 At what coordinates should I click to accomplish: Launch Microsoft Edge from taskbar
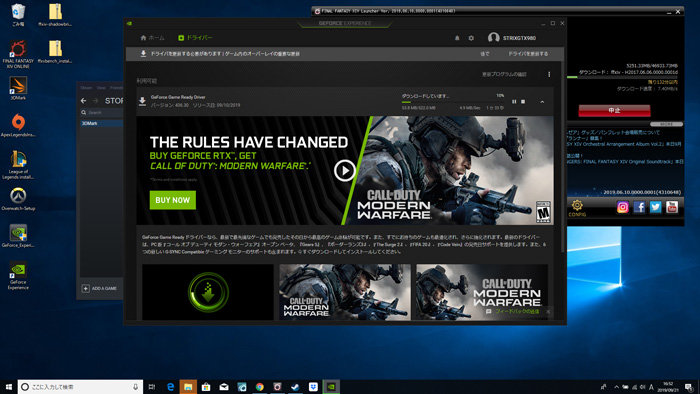170,387
